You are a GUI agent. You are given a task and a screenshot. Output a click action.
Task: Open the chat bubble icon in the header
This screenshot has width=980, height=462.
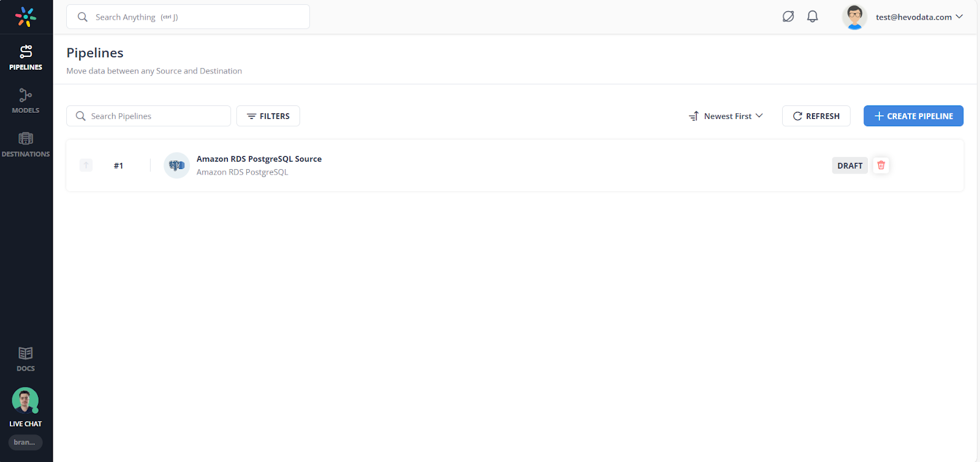click(x=788, y=17)
